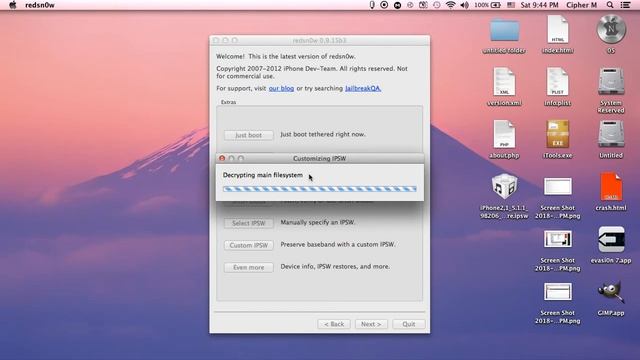Click the Sat 9:44 PM clock
This screenshot has width=640, height=360.
[x=539, y=5]
